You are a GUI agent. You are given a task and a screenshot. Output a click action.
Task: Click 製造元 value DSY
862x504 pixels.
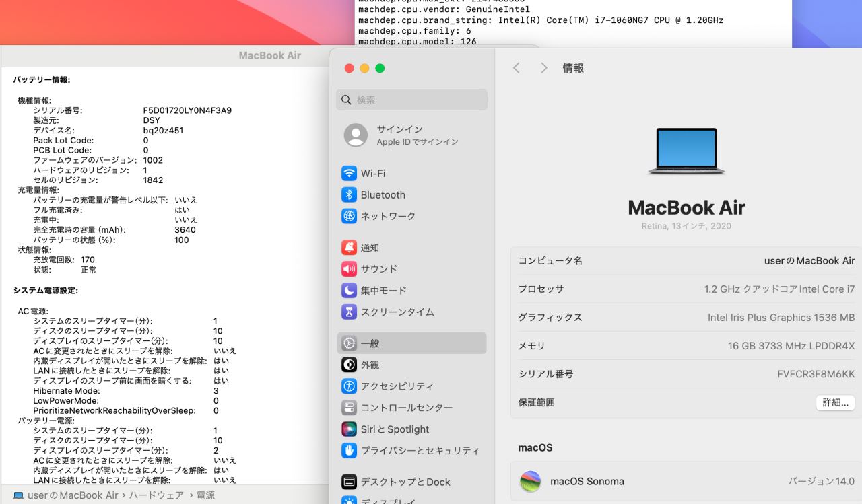pyautogui.click(x=152, y=120)
